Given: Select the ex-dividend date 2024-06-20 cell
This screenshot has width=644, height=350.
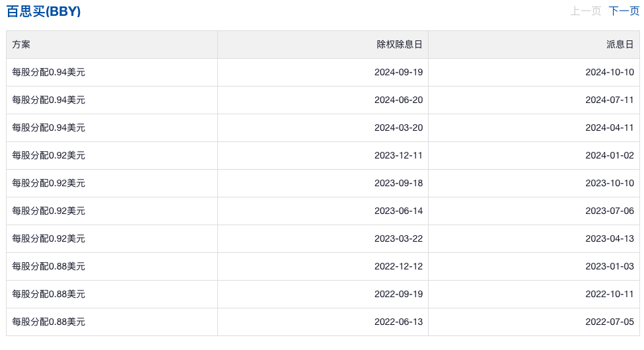Looking at the screenshot, I should pos(323,100).
